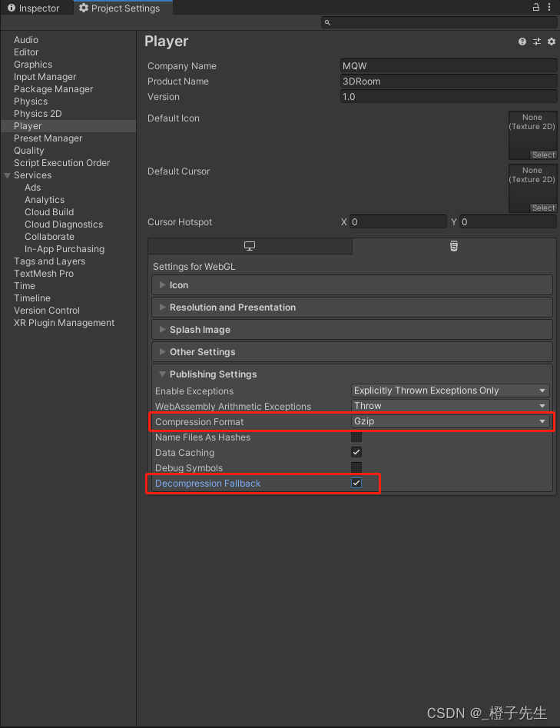Viewport: 560px width, 728px height.
Task: Open the Graphics settings category
Action: (33, 65)
